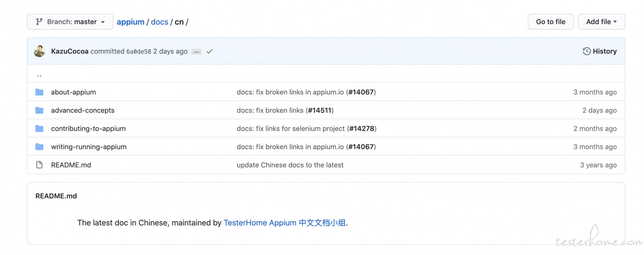Open README.md in the file list
The image size is (644, 255).
point(71,165)
